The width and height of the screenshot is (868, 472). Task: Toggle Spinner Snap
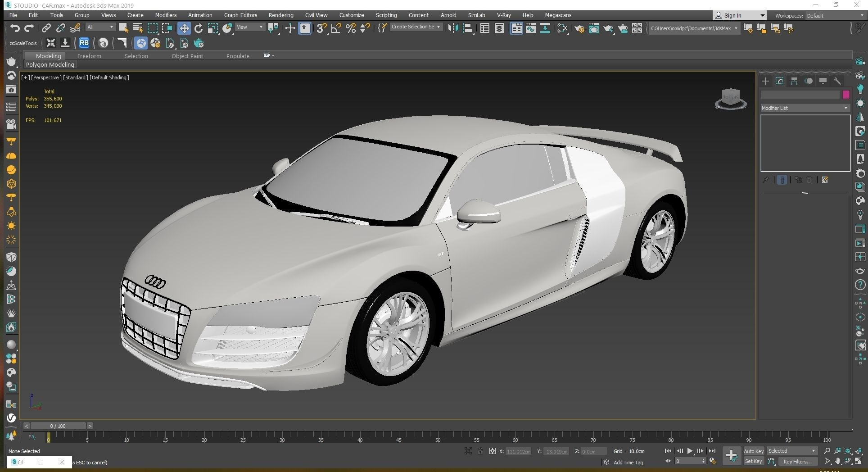365,28
